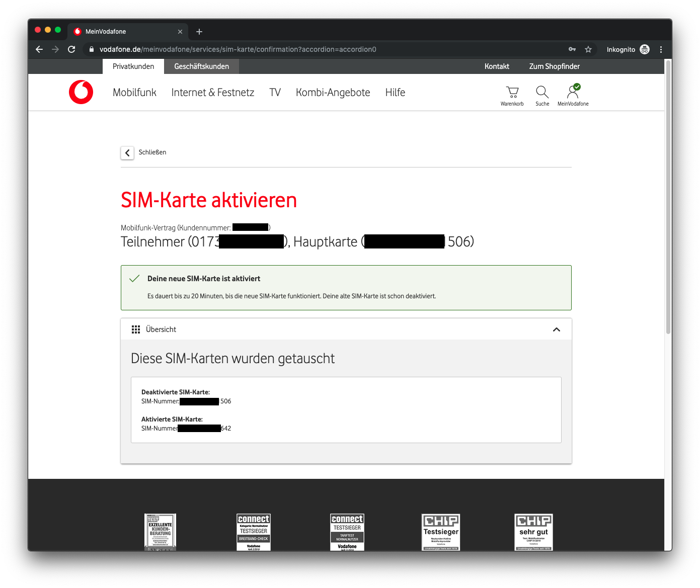Bookmark this page with the star icon

(588, 49)
